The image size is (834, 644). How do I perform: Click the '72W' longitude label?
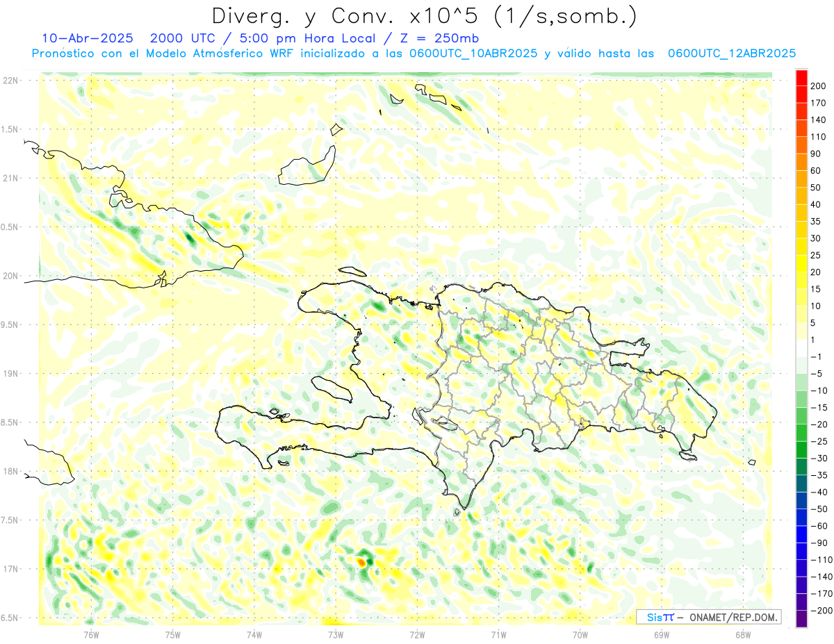point(417,634)
